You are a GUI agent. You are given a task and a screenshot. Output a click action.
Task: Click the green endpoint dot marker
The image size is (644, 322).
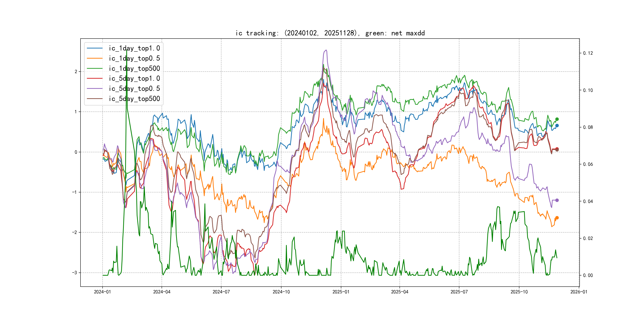pos(557,119)
